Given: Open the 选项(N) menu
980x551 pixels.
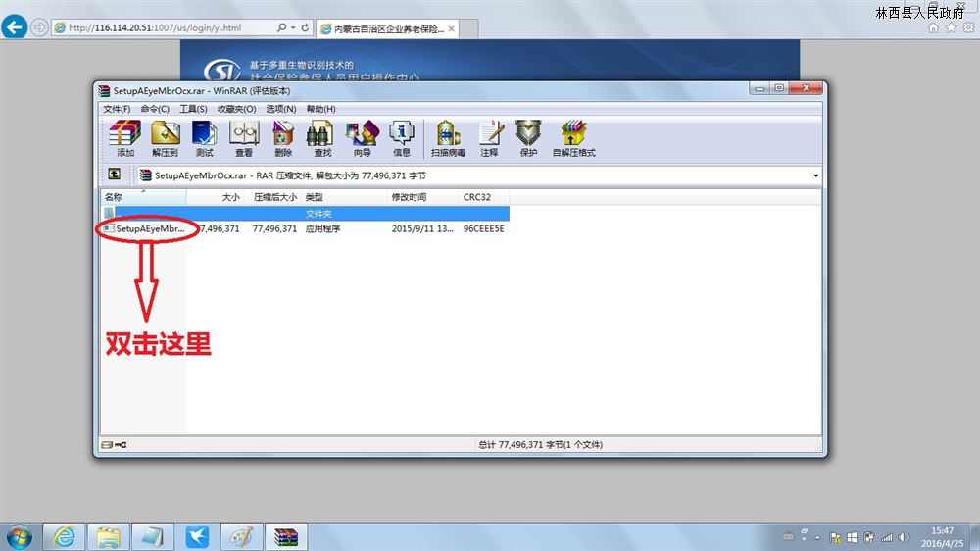Looking at the screenshot, I should (281, 109).
